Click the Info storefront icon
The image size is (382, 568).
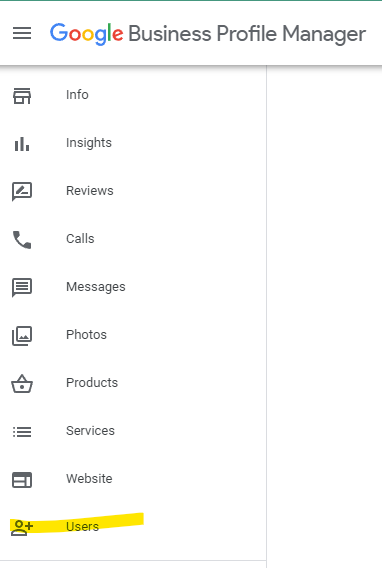tap(22, 96)
